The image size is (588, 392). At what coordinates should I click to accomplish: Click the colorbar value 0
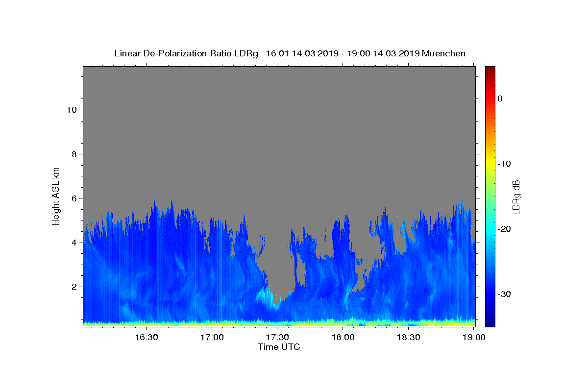pyautogui.click(x=500, y=98)
